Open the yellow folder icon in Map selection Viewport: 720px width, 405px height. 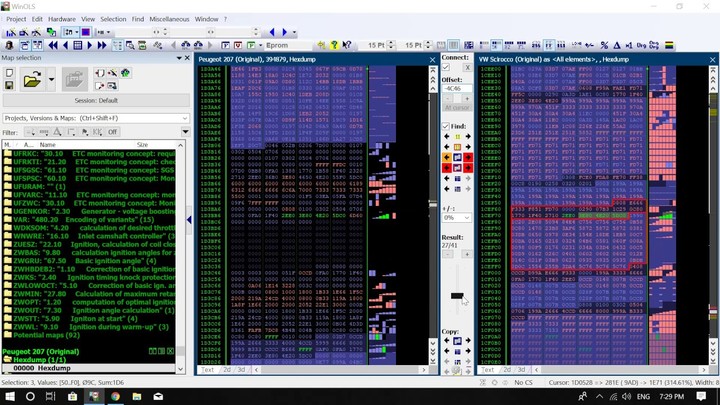(x=32, y=80)
